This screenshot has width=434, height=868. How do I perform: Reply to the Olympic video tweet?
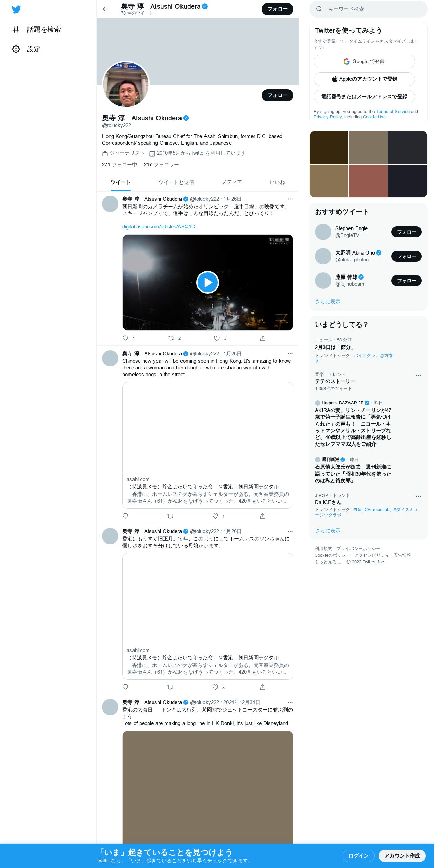coord(125,338)
